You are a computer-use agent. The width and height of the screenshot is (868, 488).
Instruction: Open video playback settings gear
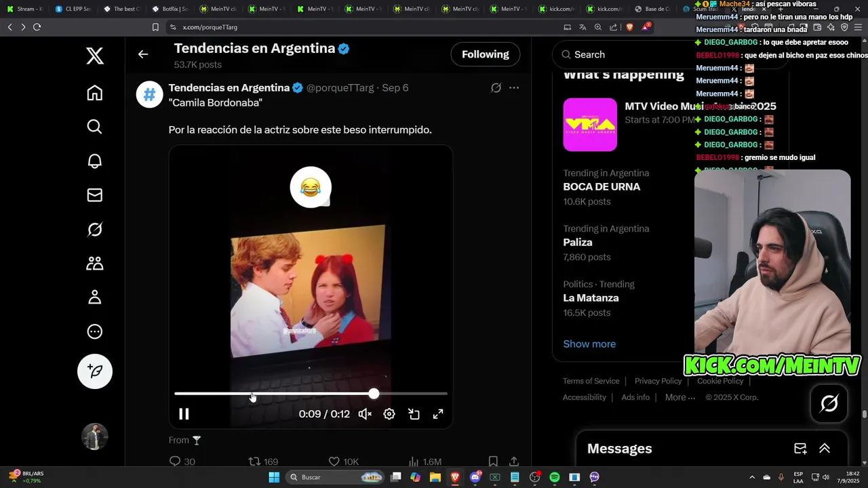pos(389,414)
